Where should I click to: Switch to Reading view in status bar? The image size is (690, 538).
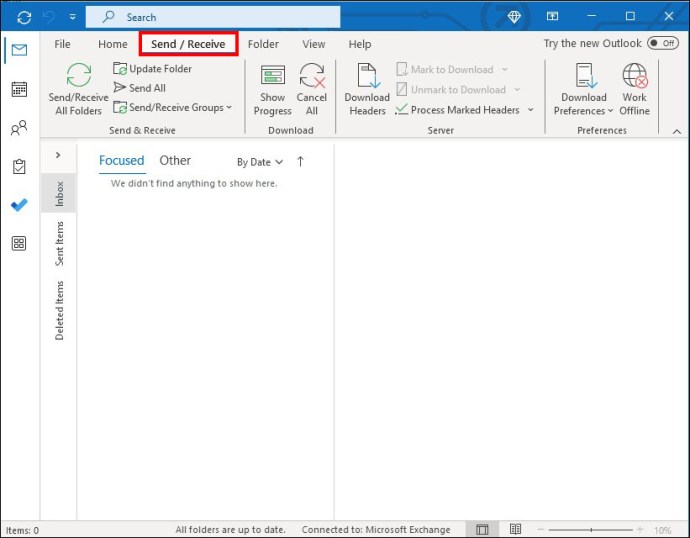point(515,529)
